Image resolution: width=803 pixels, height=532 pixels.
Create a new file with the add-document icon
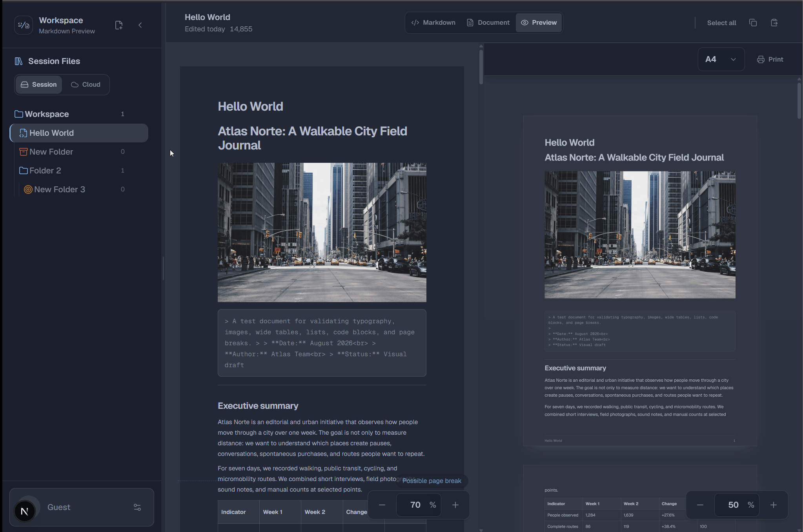pyautogui.click(x=119, y=25)
